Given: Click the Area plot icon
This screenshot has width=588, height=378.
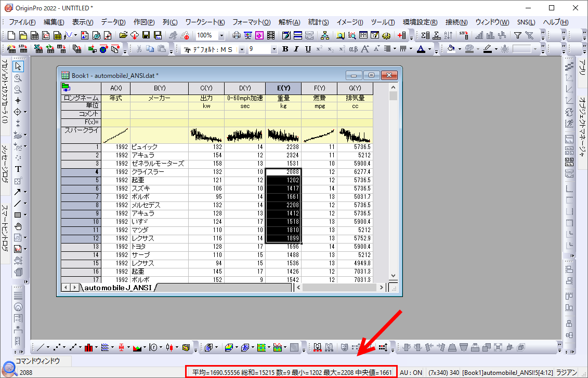Looking at the screenshot, I should 137,348.
